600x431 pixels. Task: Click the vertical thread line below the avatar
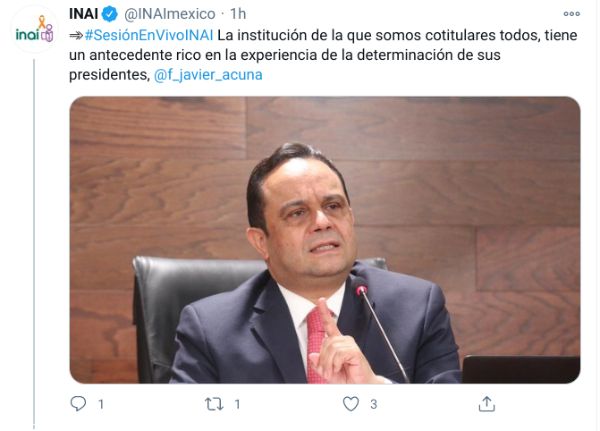click(x=34, y=243)
